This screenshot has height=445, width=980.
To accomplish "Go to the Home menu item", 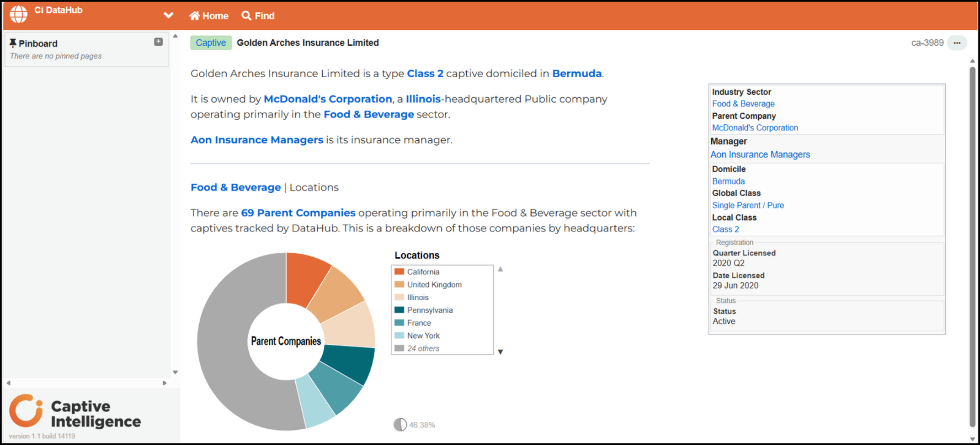I will coord(209,16).
